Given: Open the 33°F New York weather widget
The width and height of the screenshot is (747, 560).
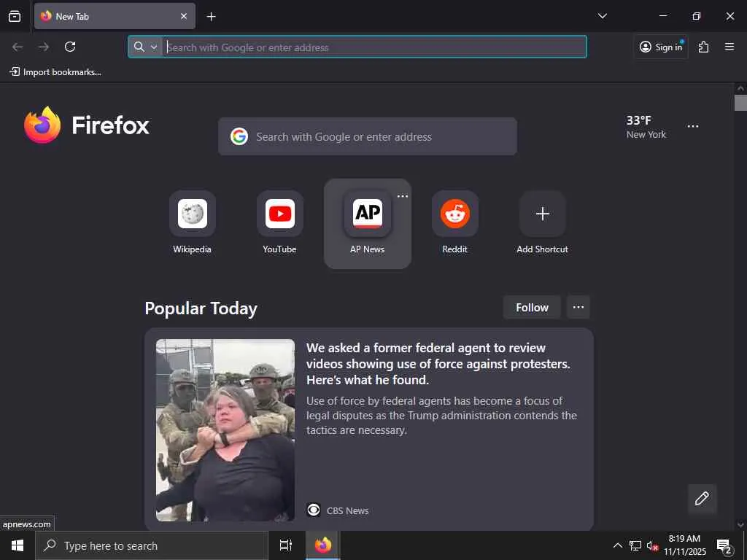Looking at the screenshot, I should (646, 127).
